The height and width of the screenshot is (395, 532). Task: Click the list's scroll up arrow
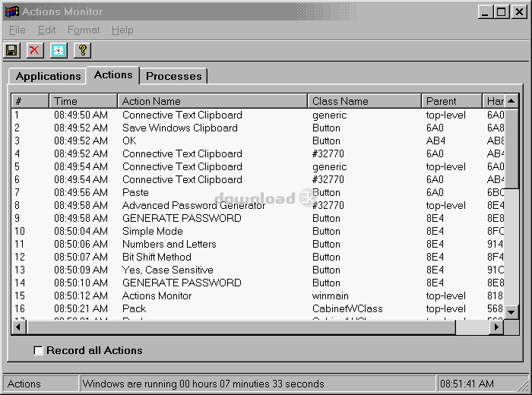click(x=511, y=101)
